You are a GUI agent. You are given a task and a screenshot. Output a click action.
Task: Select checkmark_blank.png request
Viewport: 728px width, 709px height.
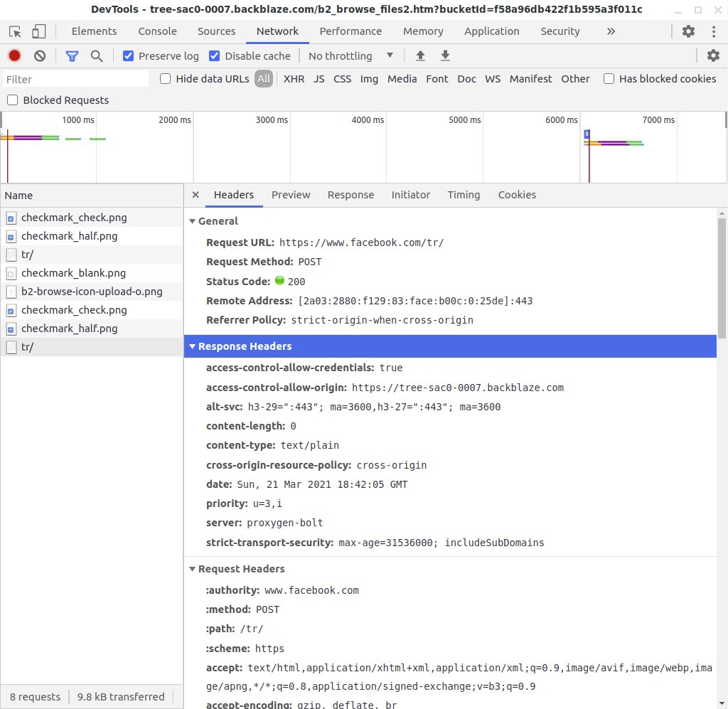pos(92,273)
